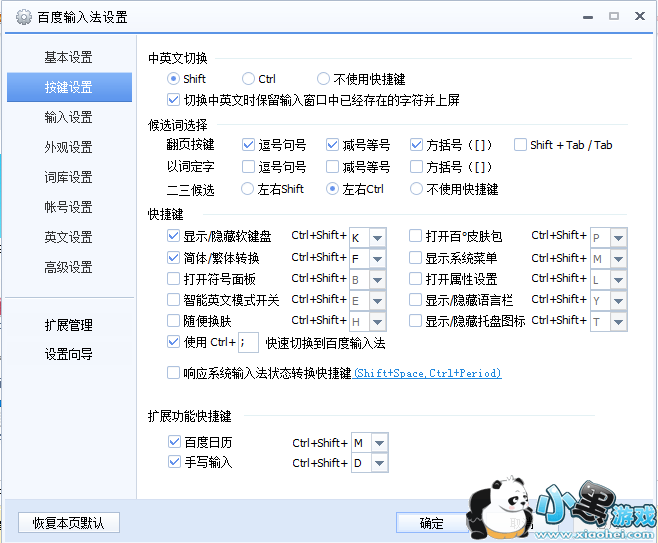The image size is (658, 543).
Task: Minimize the Baidu input settings window
Action: click(x=588, y=17)
